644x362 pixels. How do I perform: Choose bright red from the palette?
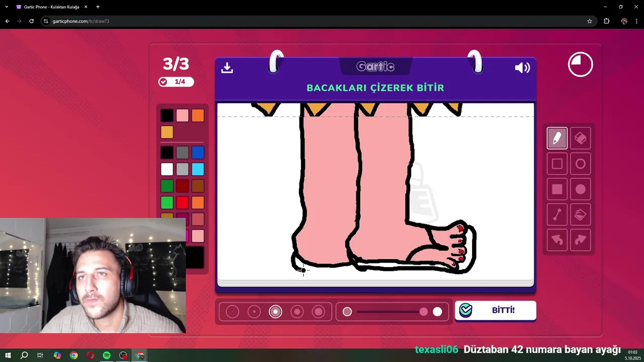[183, 203]
